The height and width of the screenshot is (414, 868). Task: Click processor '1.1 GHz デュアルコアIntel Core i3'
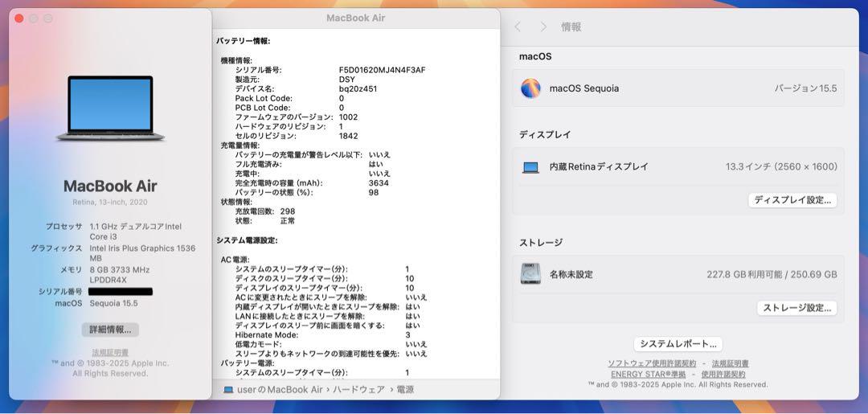(x=136, y=232)
